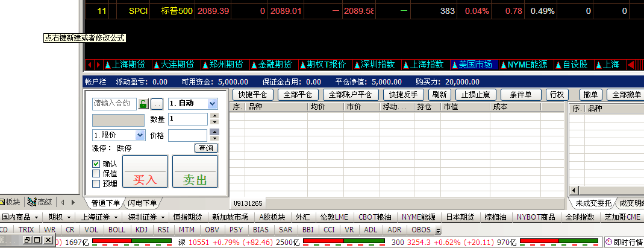
Task: Click the green lock icon beside contract input
Action: coord(143,104)
